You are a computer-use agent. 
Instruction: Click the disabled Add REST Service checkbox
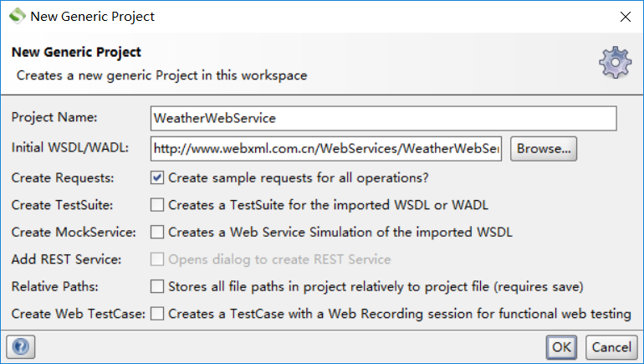coord(157,259)
